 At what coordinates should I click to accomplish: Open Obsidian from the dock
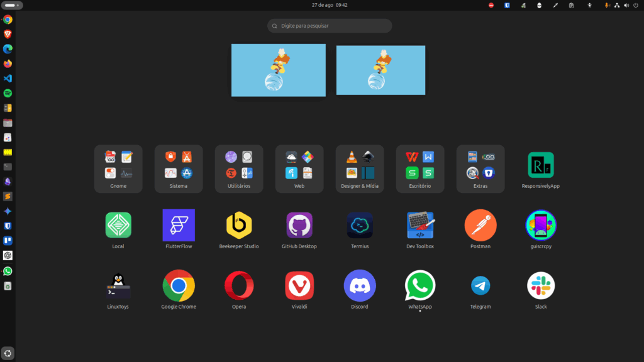8,182
